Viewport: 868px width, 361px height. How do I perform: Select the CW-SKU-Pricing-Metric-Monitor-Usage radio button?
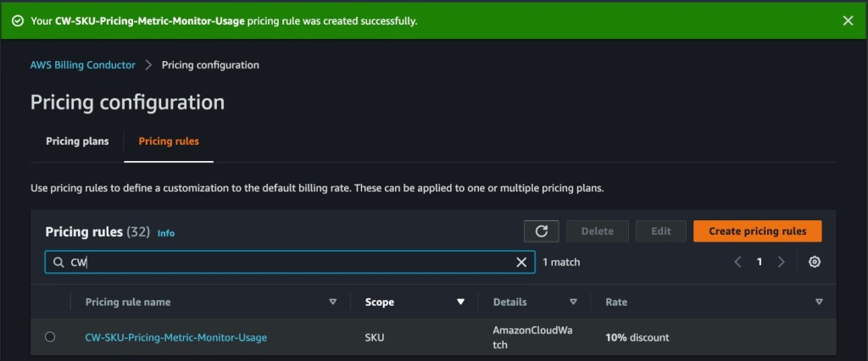[50, 337]
